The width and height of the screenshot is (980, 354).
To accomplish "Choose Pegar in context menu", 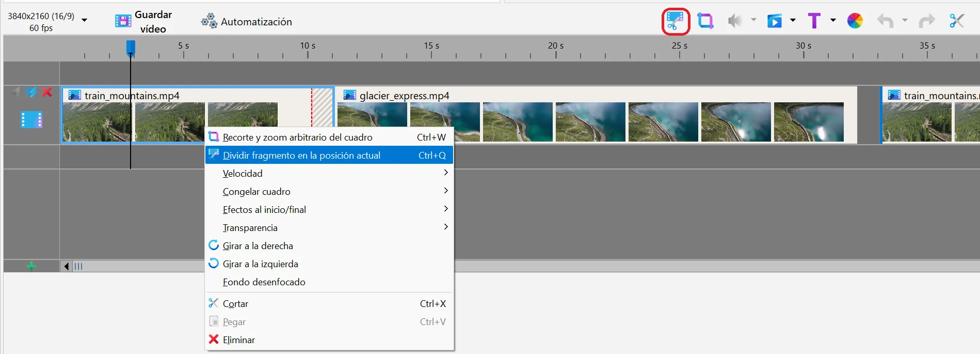I will 329,321.
